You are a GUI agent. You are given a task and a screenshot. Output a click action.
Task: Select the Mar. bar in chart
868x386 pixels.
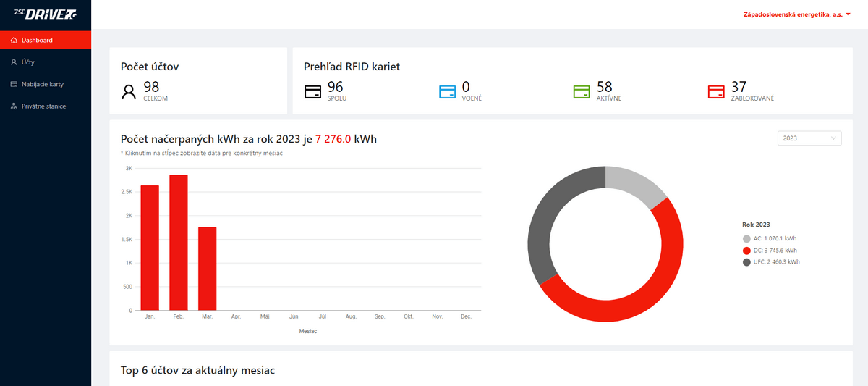click(207, 269)
